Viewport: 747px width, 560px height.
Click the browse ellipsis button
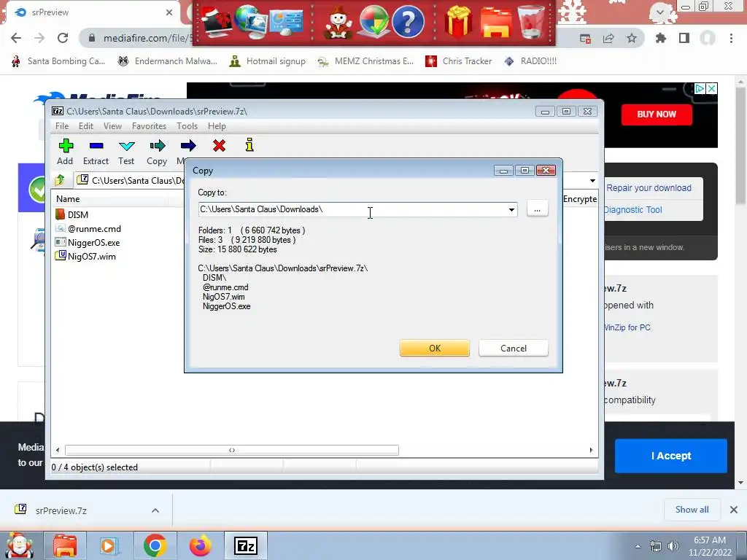[538, 209]
